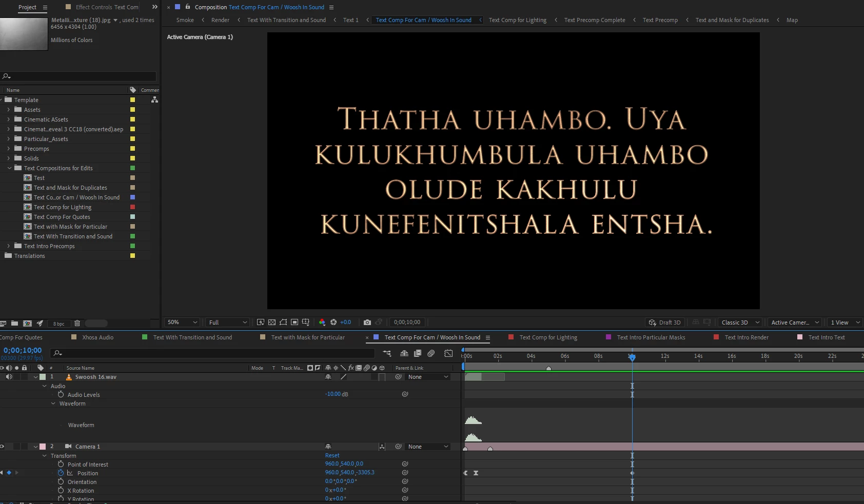This screenshot has height=504, width=864.
Task: Collapse the Transform property group
Action: [45, 456]
